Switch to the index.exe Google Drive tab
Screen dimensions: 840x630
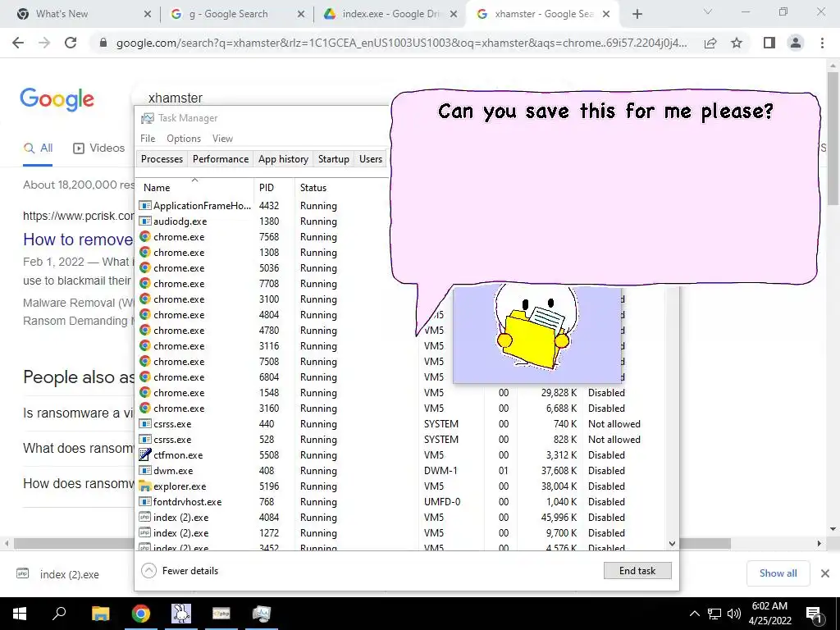(390, 14)
